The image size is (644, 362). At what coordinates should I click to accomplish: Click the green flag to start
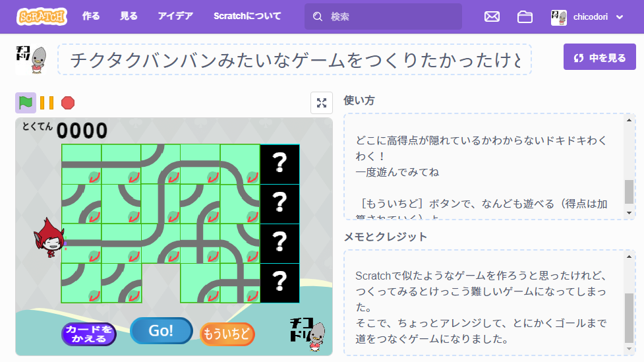[x=26, y=103]
